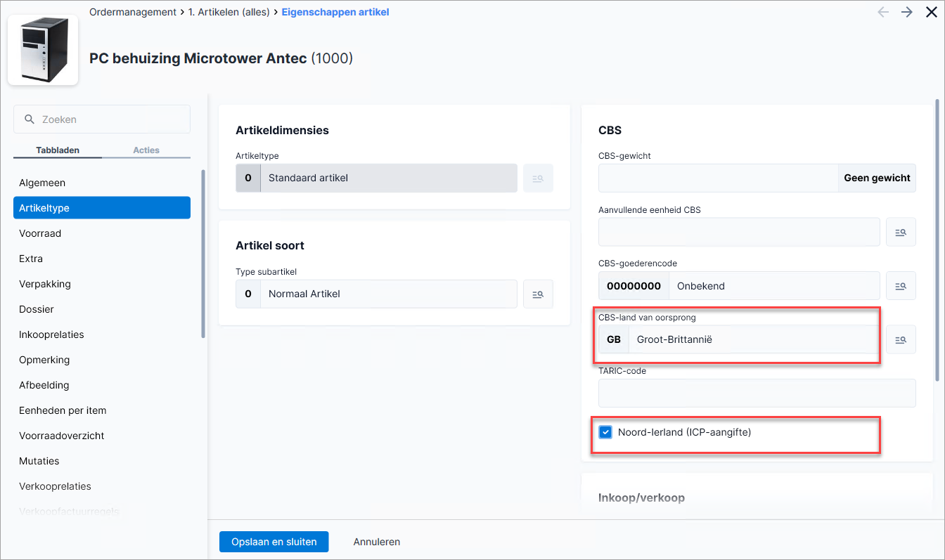Screen dimensions: 945x560
Task: Uncheck Noord-Ierland (ICP-aangifte) checkbox
Action: [605, 432]
